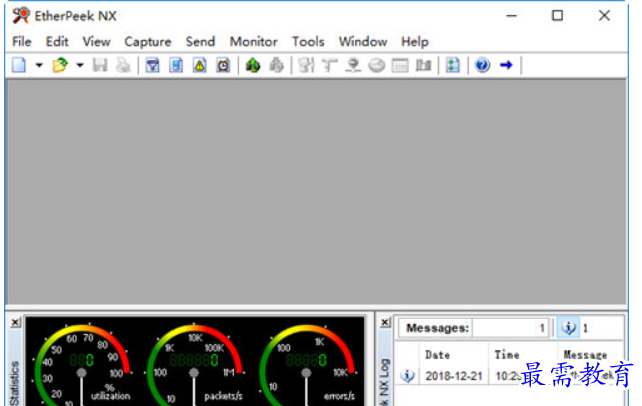Viewport: 642px width, 406px height.
Task: Open the Help menu
Action: pos(415,41)
